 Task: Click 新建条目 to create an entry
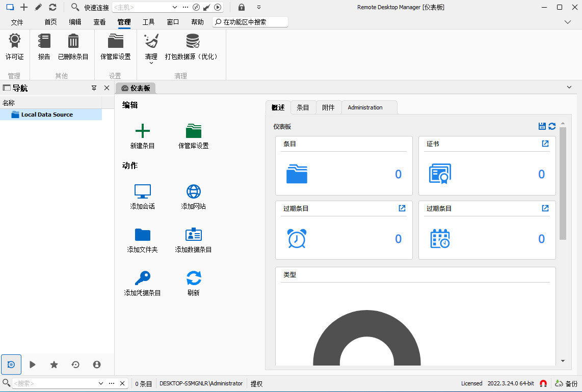pos(142,135)
